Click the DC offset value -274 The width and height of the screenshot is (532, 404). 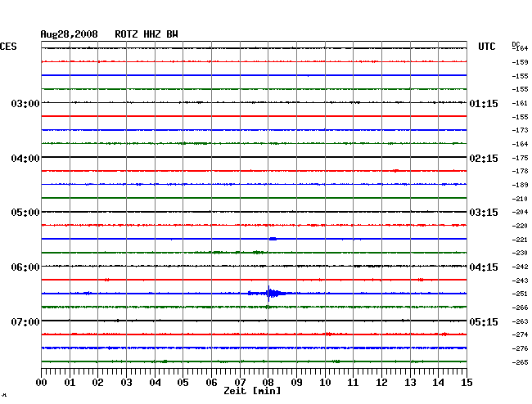tap(520, 334)
